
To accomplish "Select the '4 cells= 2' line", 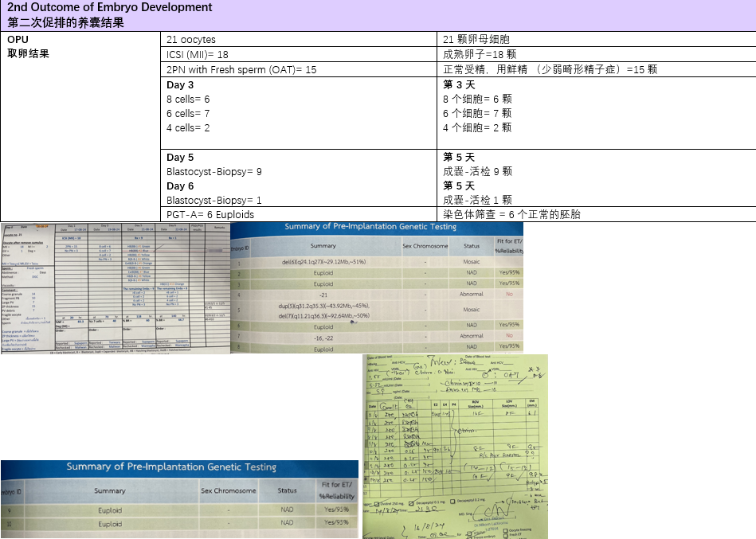I will [x=188, y=128].
